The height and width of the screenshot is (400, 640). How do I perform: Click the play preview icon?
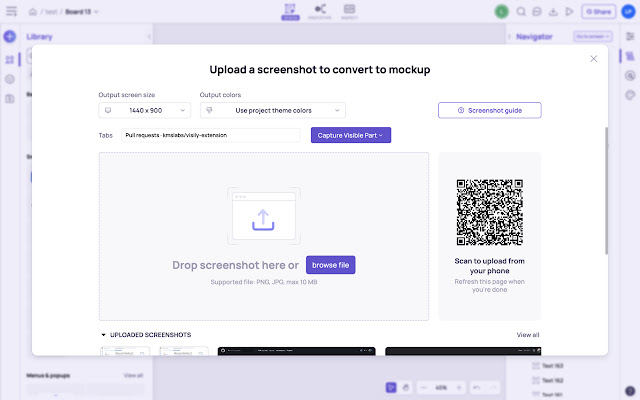coord(569,11)
